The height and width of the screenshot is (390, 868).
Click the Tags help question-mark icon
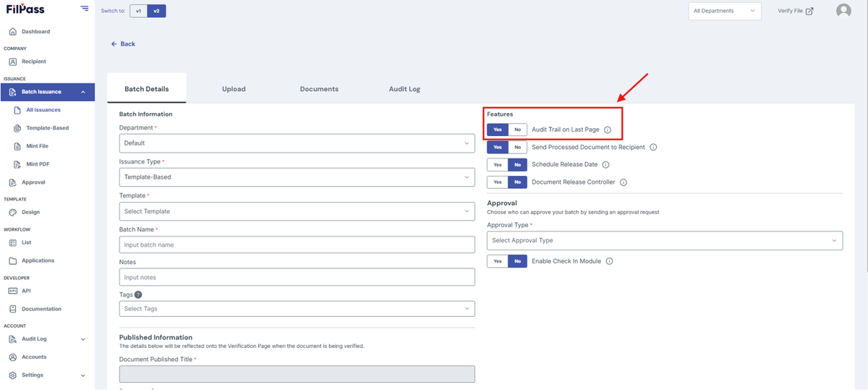point(138,294)
